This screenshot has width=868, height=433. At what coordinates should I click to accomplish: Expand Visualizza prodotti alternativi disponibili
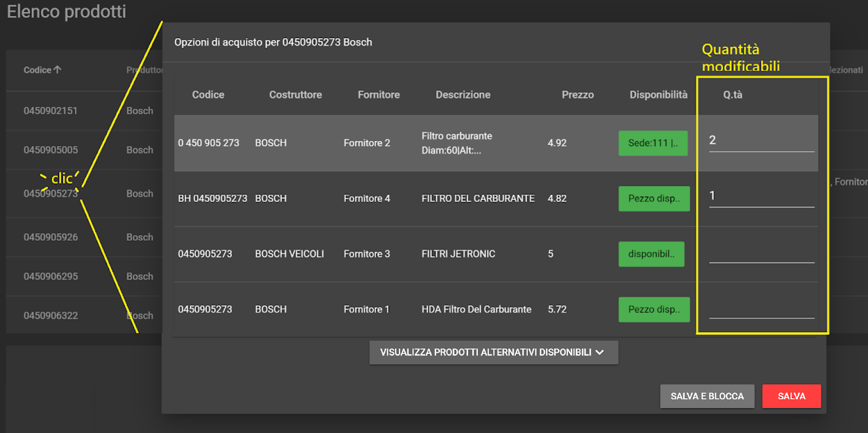coord(494,352)
